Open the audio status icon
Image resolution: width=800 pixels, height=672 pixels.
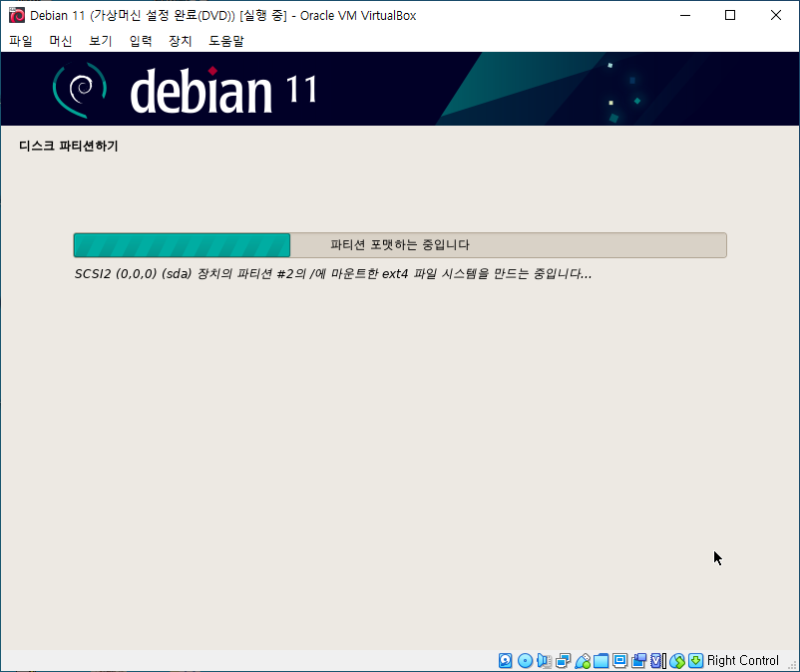click(544, 661)
